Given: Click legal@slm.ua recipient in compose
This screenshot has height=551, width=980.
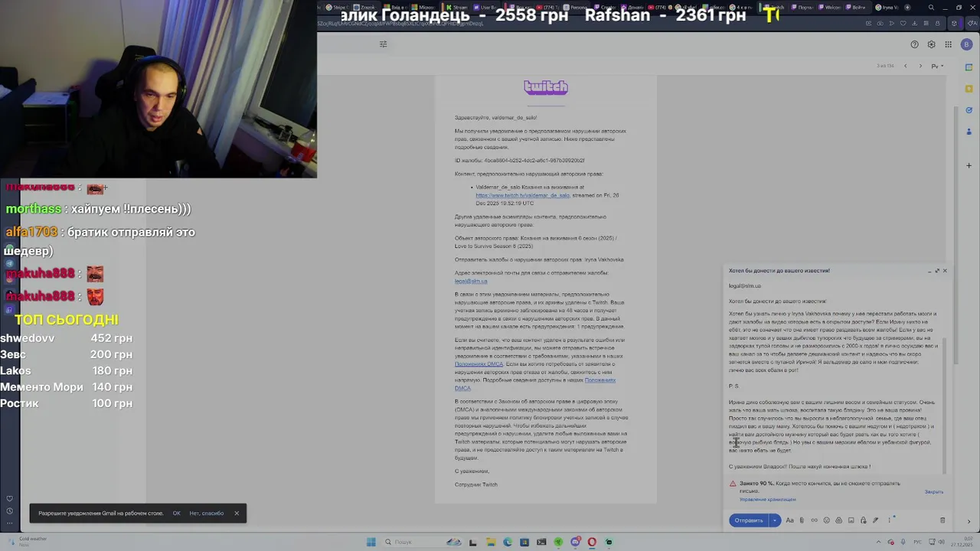Looking at the screenshot, I should pyautogui.click(x=745, y=286).
